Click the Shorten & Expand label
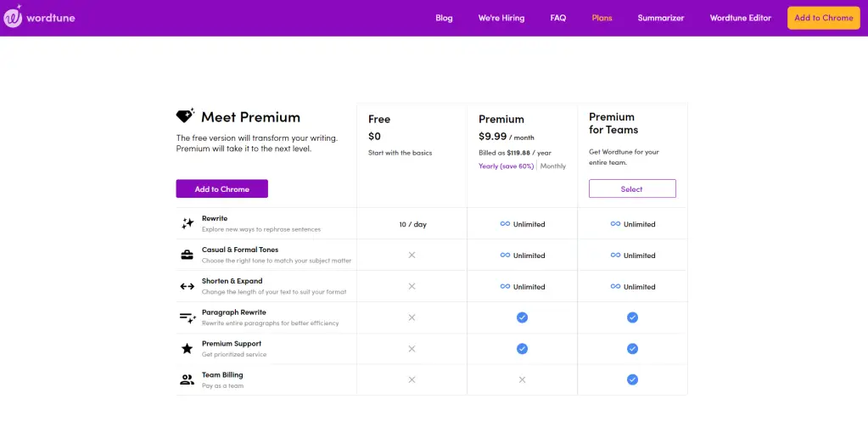The image size is (868, 427). pos(232,281)
